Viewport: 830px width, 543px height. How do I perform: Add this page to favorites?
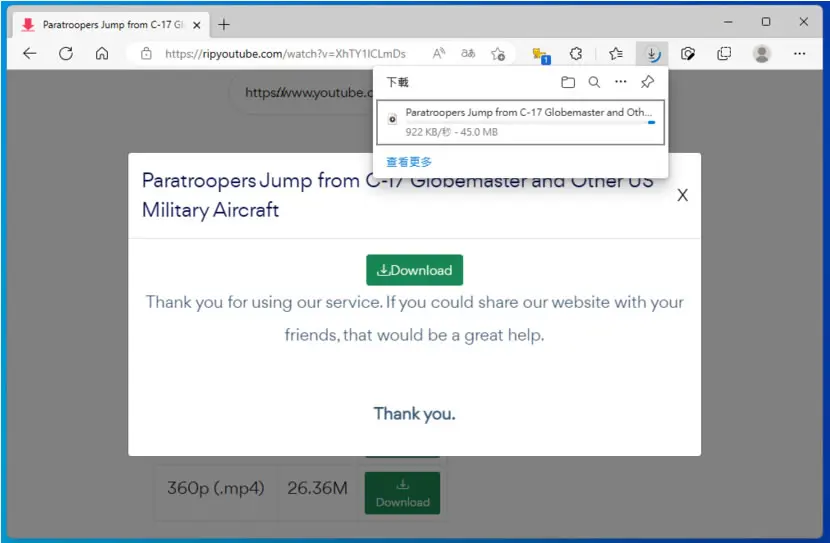tap(498, 54)
